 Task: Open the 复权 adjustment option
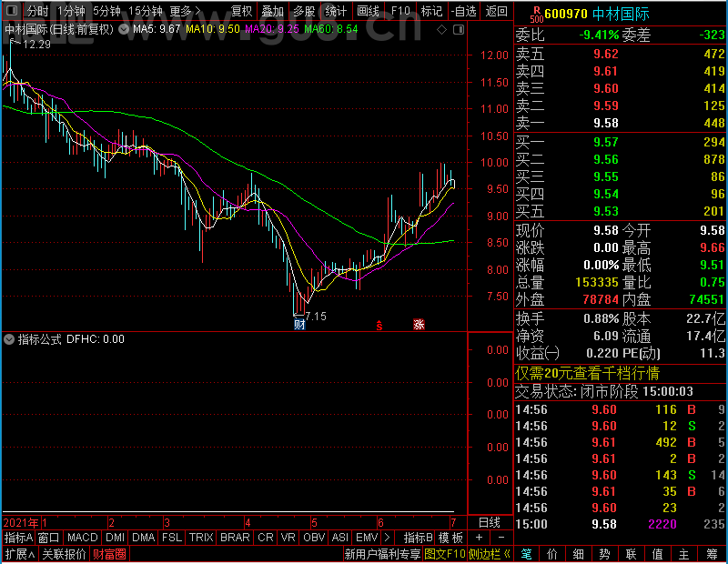[x=241, y=11]
